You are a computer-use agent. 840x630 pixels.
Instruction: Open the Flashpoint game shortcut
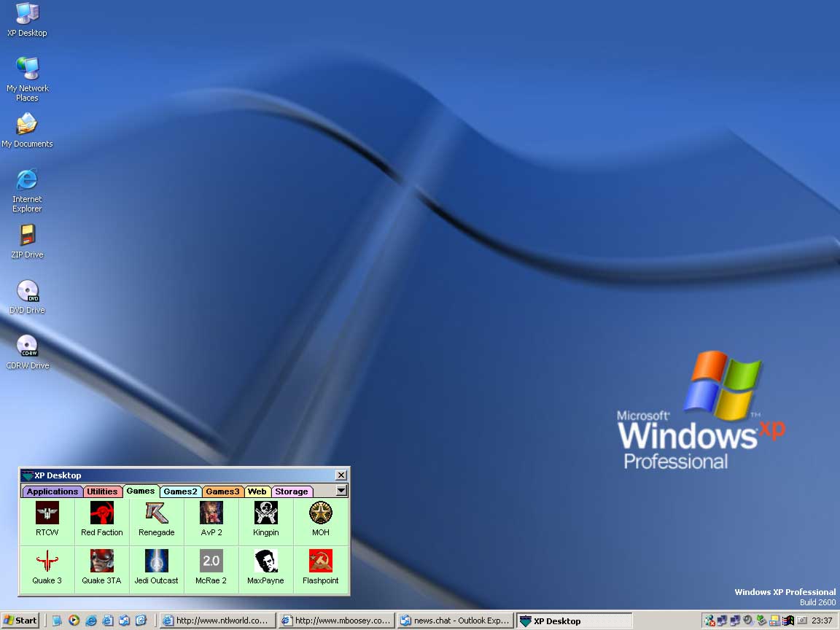click(321, 561)
